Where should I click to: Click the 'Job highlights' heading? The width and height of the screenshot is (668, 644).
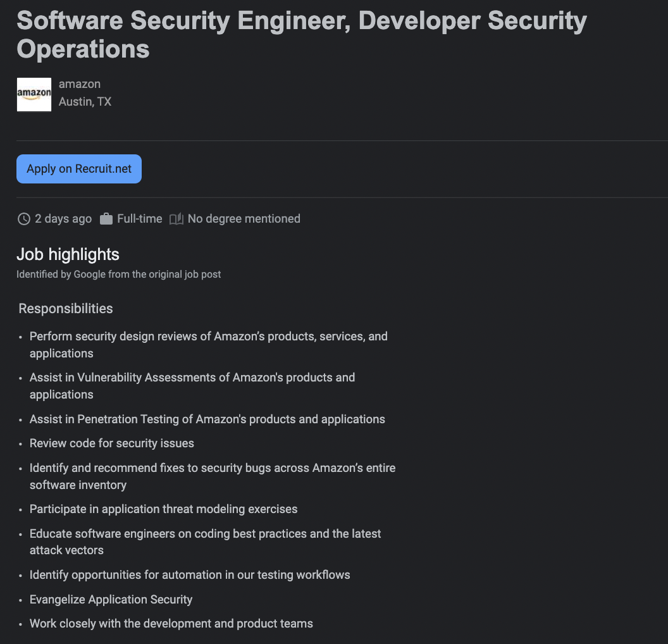68,255
